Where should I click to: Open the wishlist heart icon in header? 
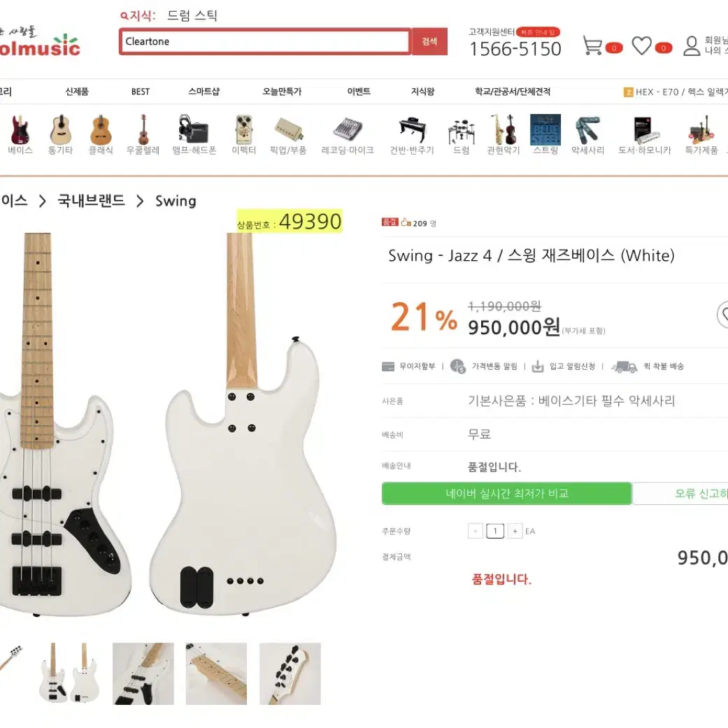point(642,46)
